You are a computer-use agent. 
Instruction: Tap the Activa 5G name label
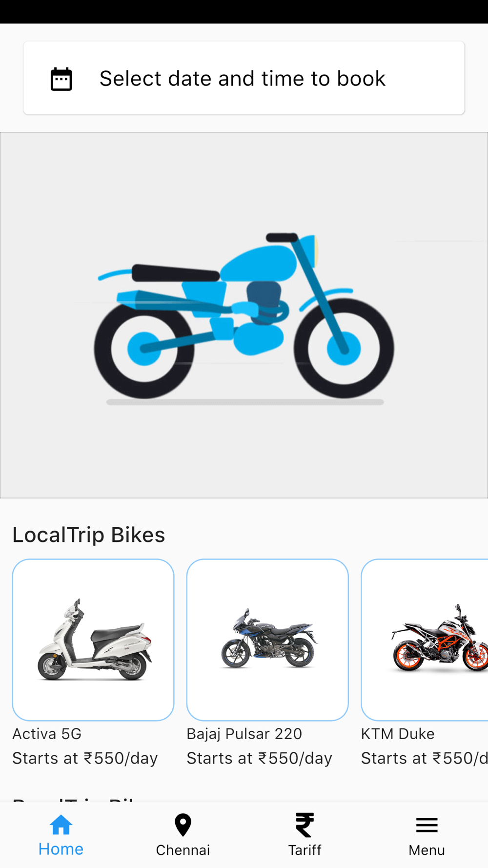click(47, 734)
